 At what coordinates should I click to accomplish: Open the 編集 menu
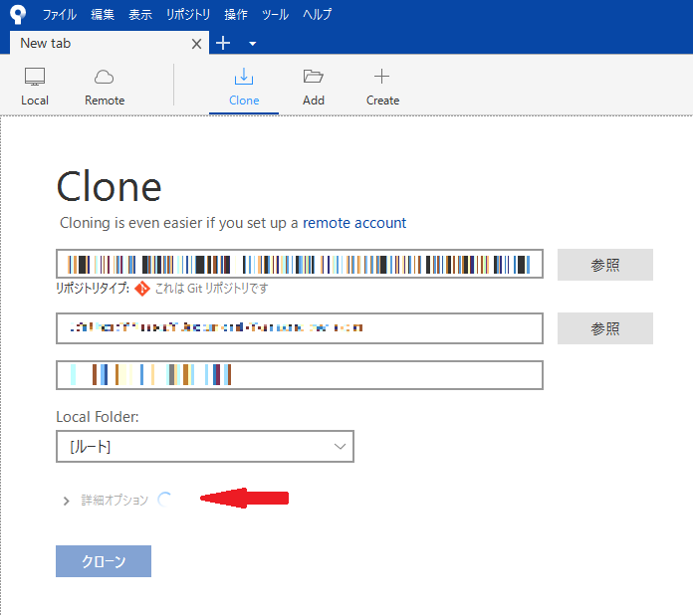tap(103, 15)
